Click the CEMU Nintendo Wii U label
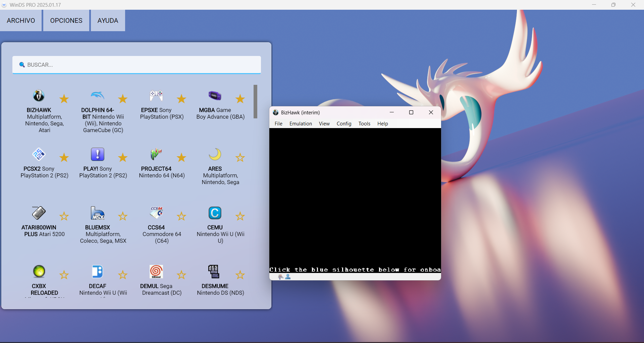The width and height of the screenshot is (644, 343). [220, 234]
